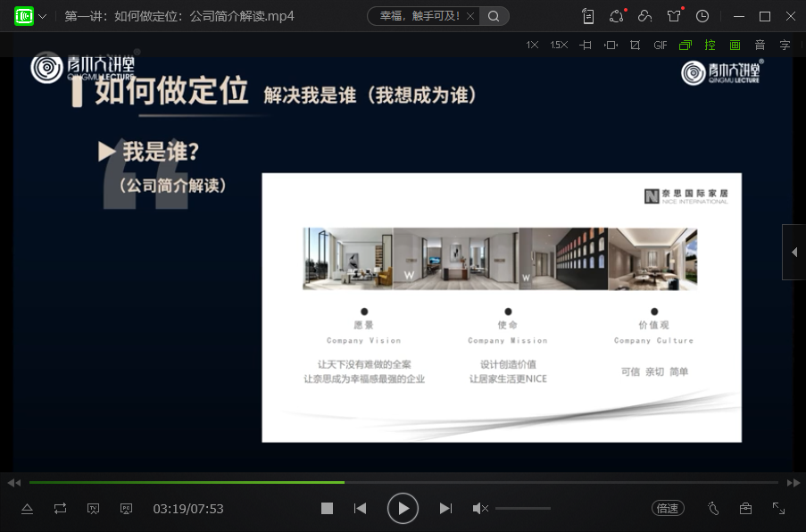
Task: Adjust the volume slider
Action: coord(523,509)
